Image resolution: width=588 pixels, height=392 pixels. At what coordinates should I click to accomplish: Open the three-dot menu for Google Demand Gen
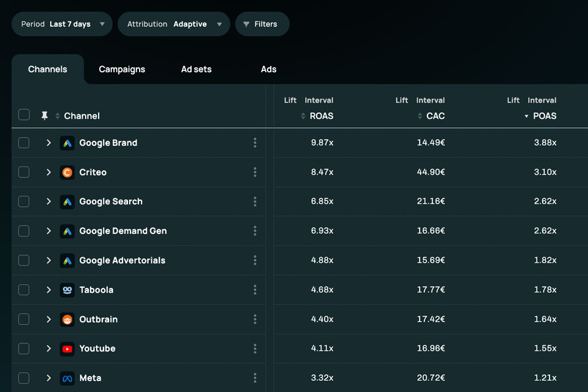(x=255, y=231)
